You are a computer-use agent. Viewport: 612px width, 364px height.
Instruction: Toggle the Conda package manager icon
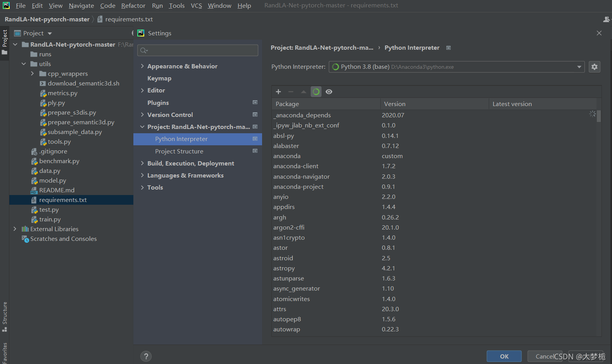(316, 92)
